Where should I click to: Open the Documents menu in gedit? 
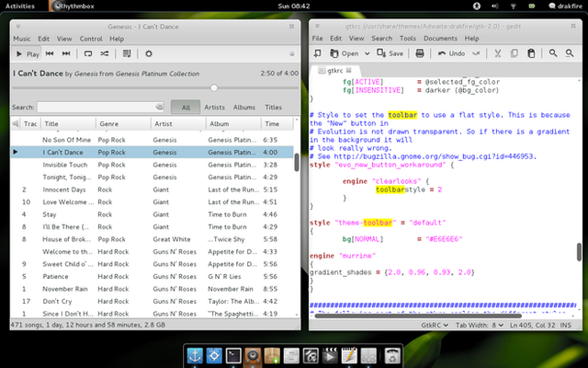(x=440, y=39)
